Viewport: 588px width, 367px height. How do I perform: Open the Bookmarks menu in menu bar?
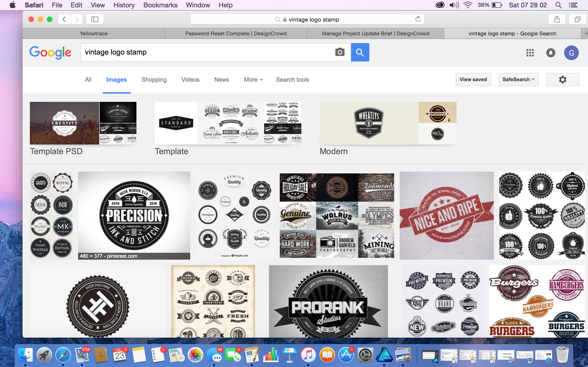pos(160,5)
